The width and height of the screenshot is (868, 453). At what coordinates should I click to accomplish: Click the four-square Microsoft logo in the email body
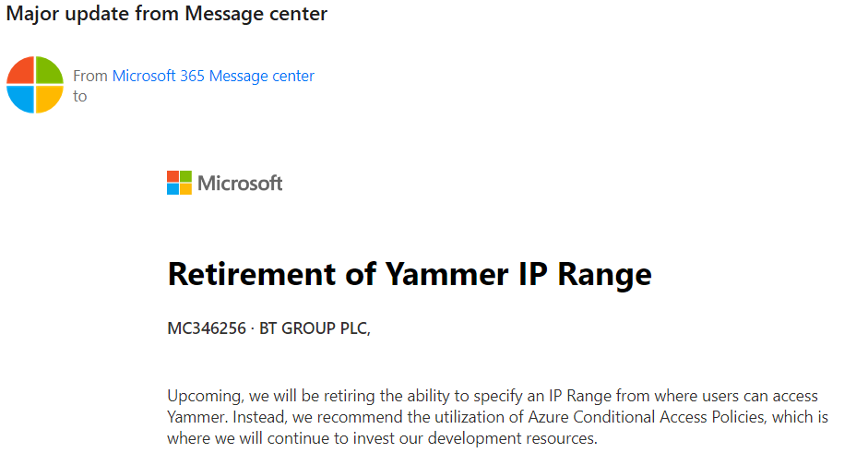pos(179,183)
